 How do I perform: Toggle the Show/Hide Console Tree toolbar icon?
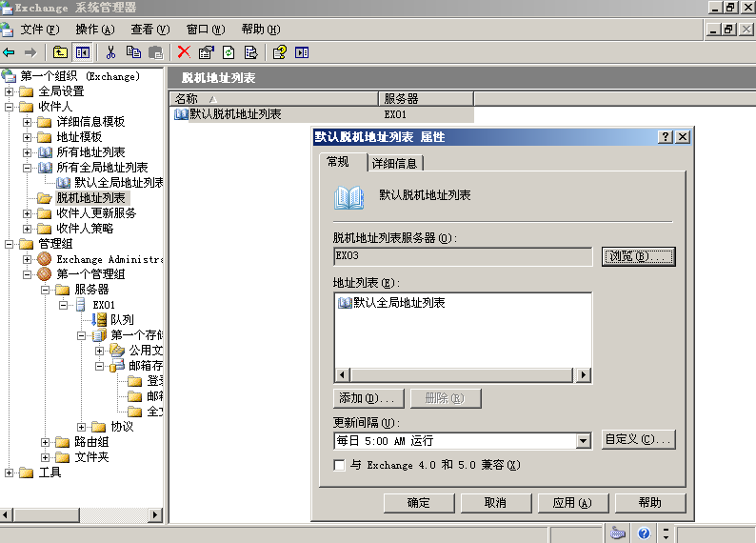(83, 52)
